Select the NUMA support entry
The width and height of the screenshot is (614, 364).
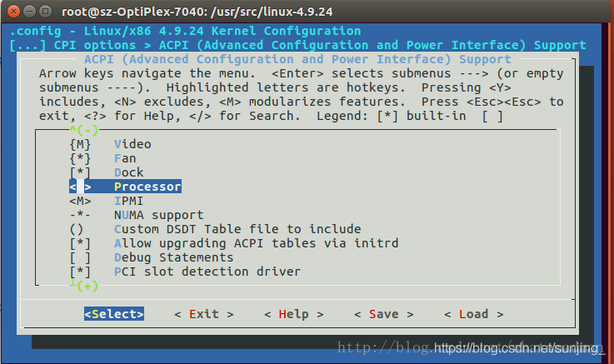tap(159, 215)
